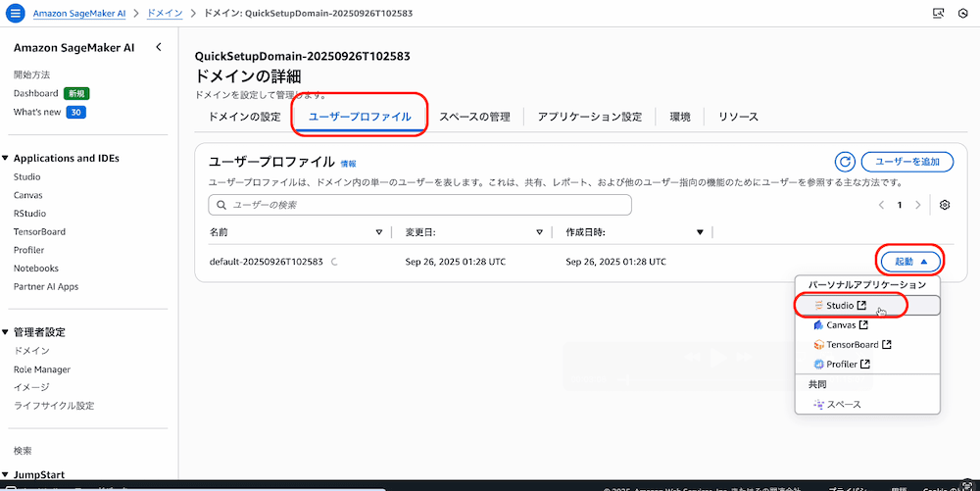
Task: Click the Canvas external-link icon
Action: click(x=863, y=325)
